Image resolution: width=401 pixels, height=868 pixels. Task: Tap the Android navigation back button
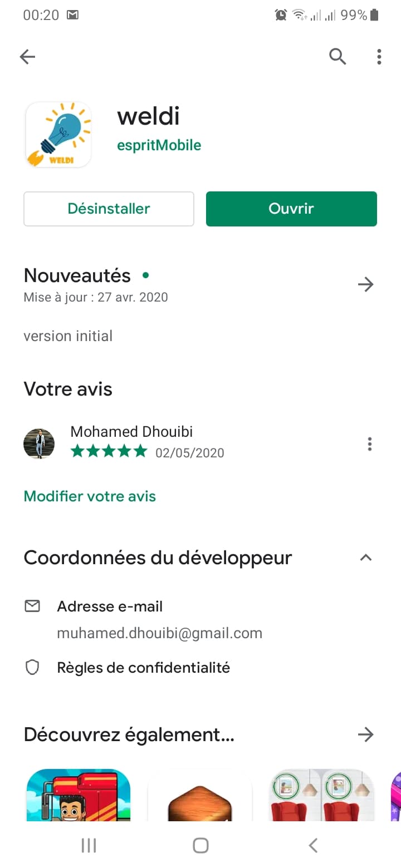pyautogui.click(x=313, y=846)
